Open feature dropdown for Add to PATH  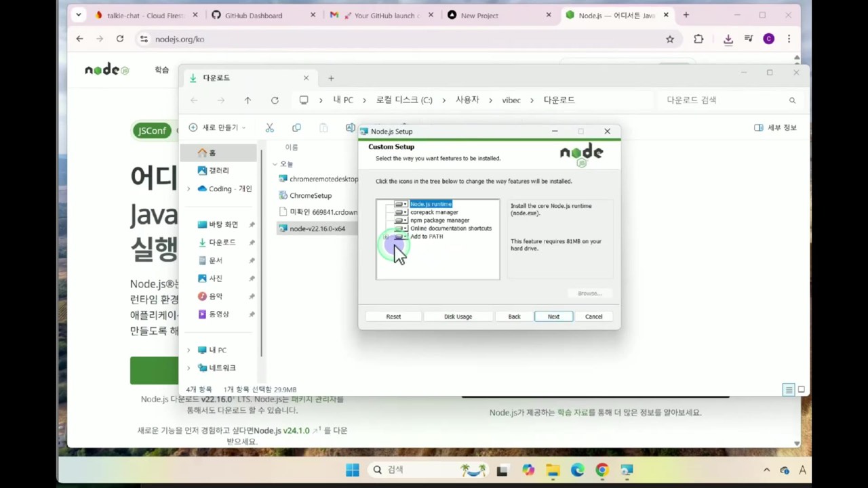click(x=401, y=237)
